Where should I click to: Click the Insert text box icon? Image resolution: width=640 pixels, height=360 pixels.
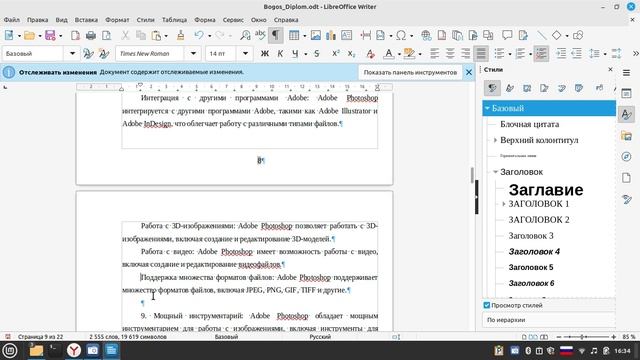coord(346,36)
